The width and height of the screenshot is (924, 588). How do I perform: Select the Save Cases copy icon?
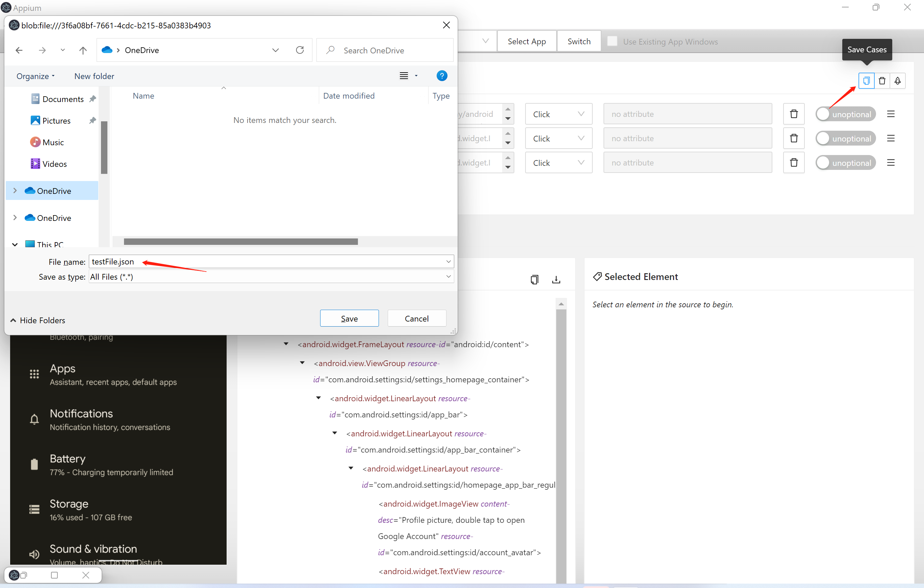tap(867, 81)
